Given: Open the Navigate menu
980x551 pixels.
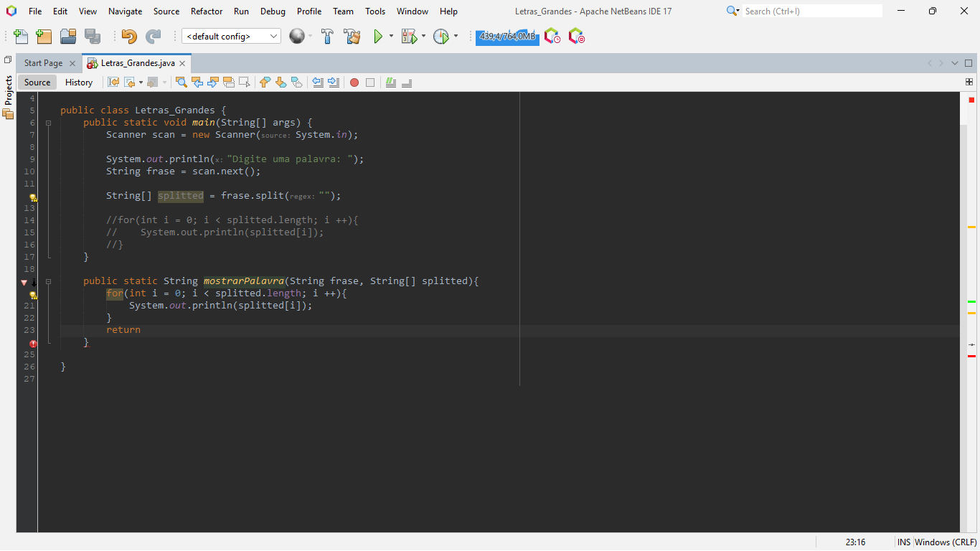Looking at the screenshot, I should coord(125,11).
